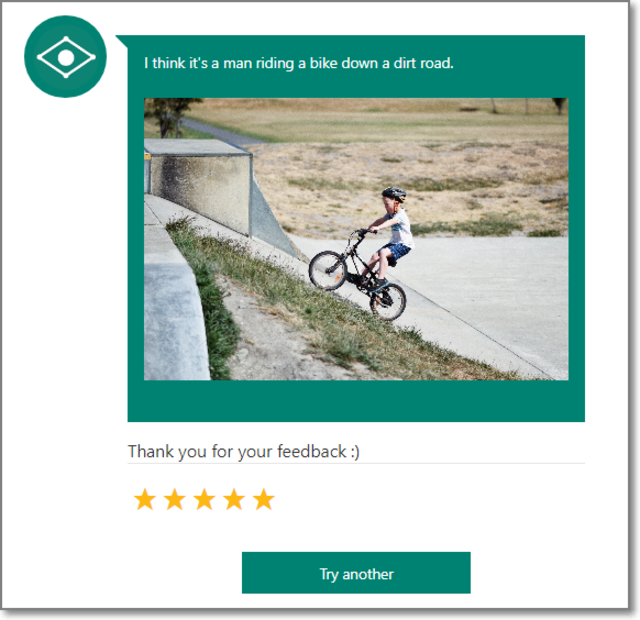The width and height of the screenshot is (640, 620).
Task: Click the Try another button
Action: click(x=356, y=573)
